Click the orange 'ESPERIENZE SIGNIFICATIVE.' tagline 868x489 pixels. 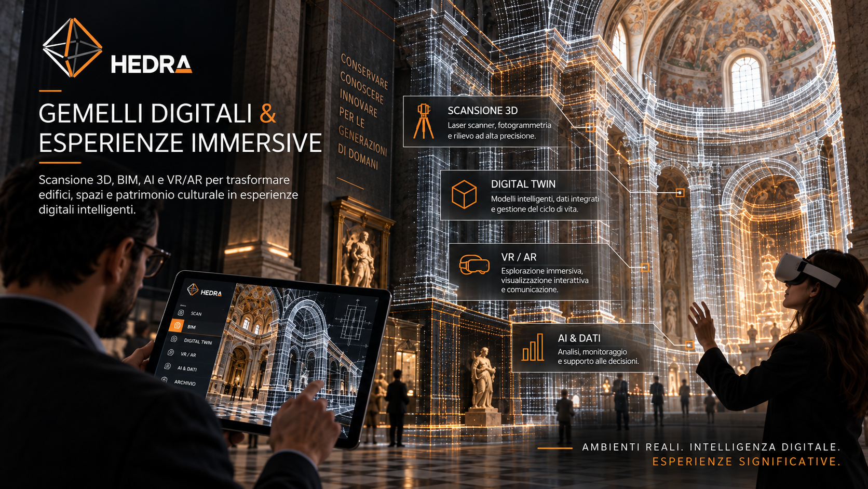(x=746, y=461)
